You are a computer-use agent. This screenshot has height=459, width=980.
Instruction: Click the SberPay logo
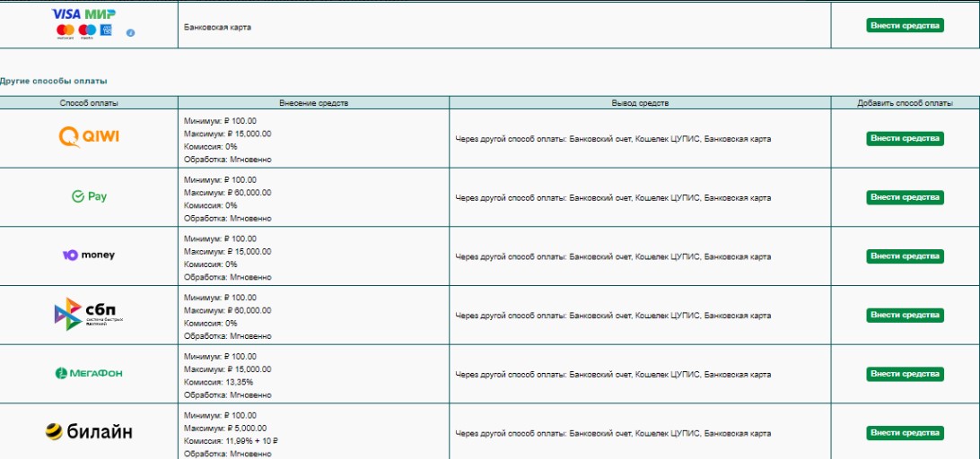[90, 196]
